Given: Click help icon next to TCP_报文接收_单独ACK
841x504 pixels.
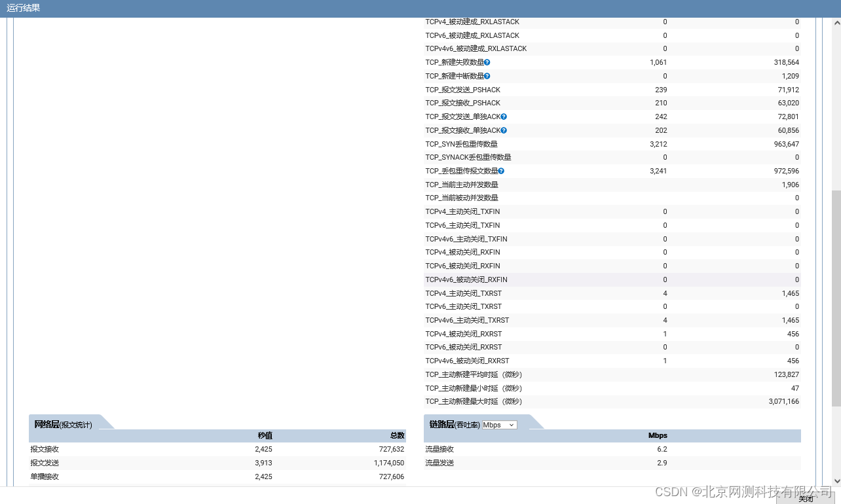Looking at the screenshot, I should (x=504, y=130).
